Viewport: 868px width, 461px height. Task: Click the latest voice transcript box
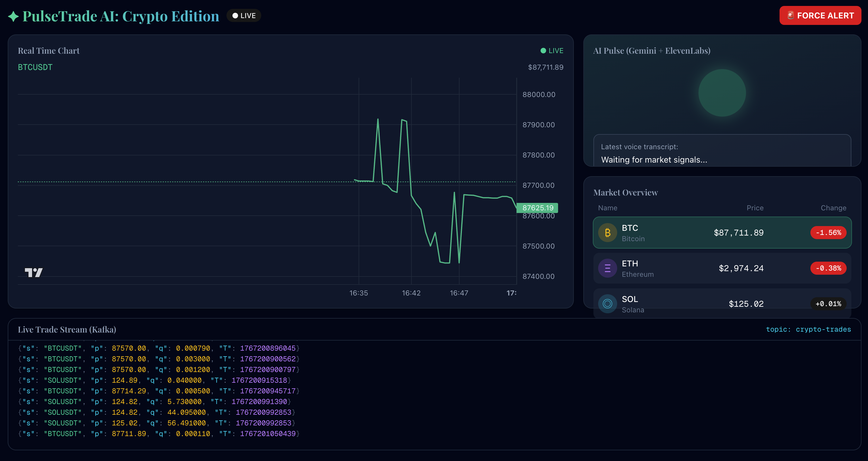722,150
